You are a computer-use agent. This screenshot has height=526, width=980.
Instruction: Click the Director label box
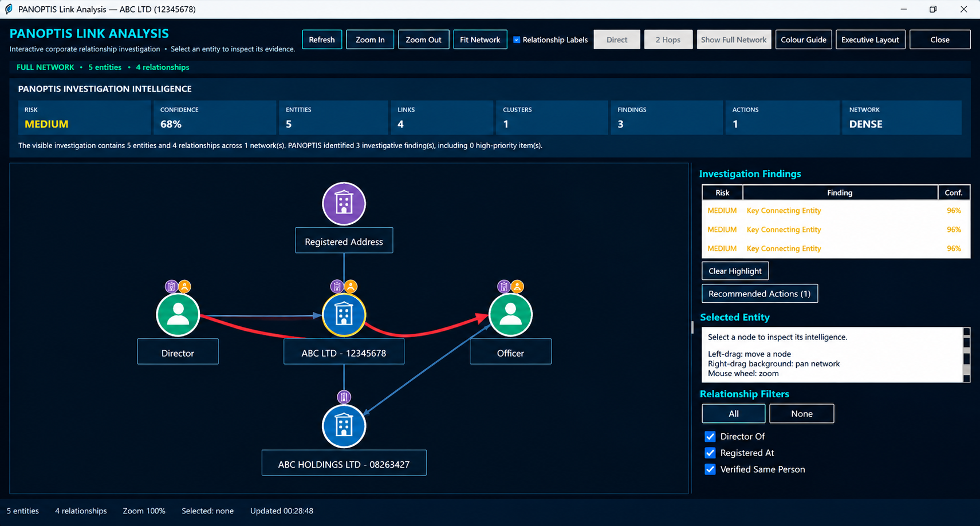pos(178,353)
